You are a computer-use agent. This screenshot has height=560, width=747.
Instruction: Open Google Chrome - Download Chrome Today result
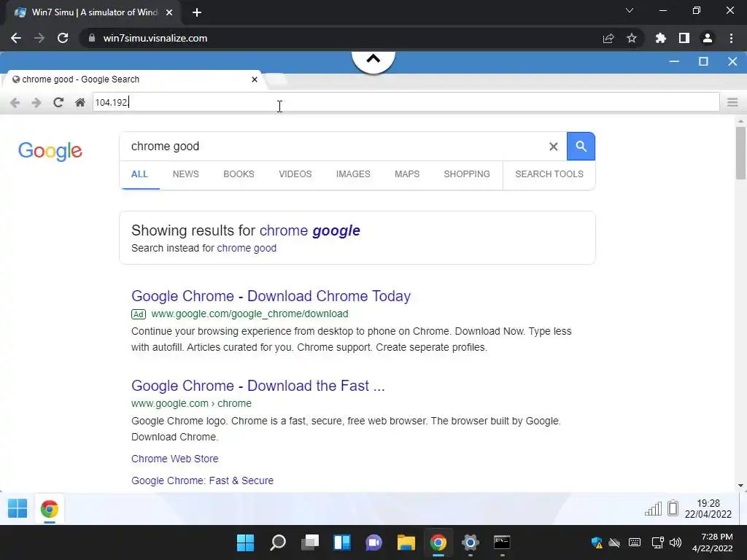tap(271, 296)
